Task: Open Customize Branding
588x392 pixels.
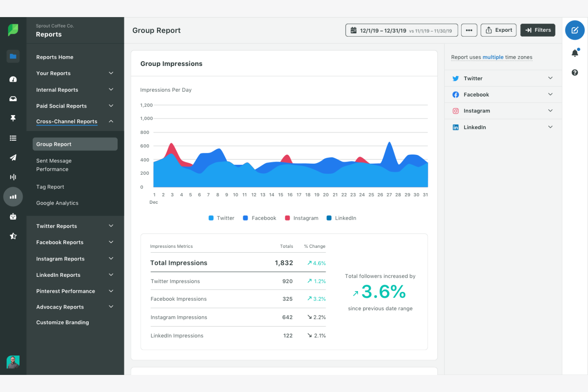Action: click(x=62, y=322)
